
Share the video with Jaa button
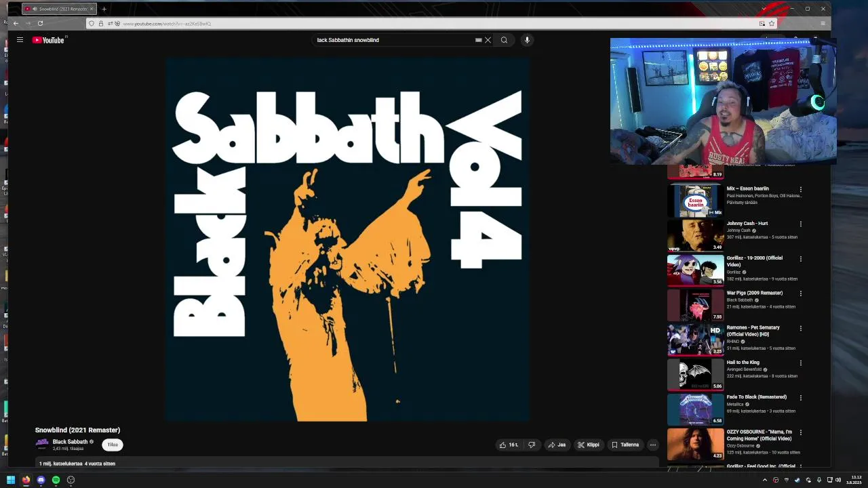(x=557, y=445)
